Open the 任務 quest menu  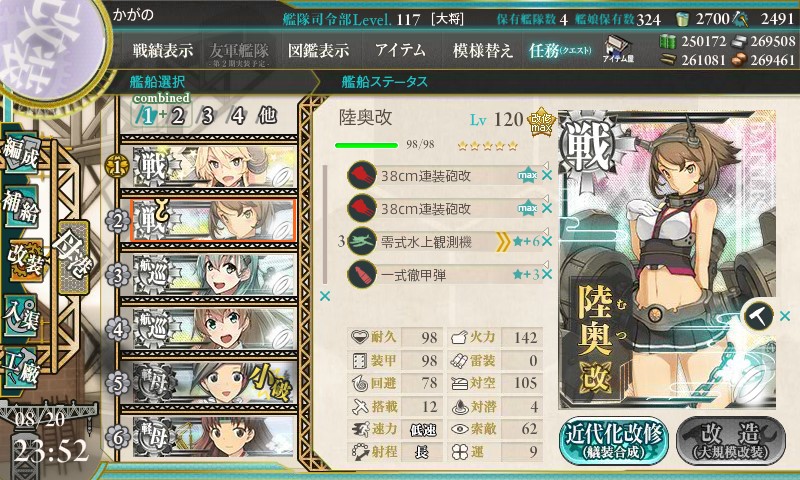[x=560, y=50]
